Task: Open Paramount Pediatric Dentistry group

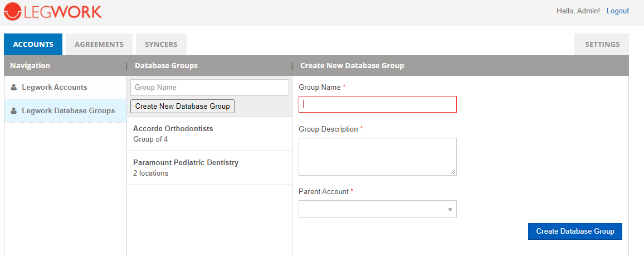Action: pyautogui.click(x=209, y=168)
